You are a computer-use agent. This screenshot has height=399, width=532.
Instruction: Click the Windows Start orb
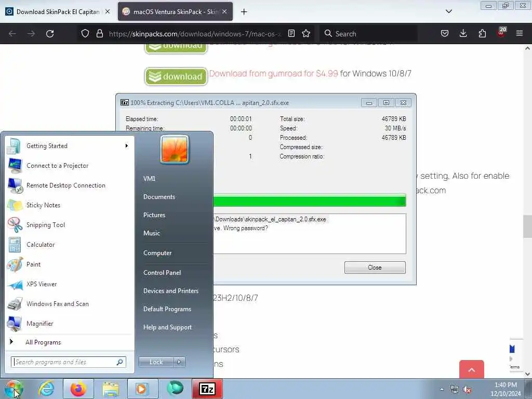14,389
